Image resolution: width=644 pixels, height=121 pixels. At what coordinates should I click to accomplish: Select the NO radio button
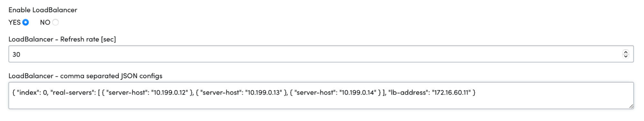pyautogui.click(x=55, y=22)
